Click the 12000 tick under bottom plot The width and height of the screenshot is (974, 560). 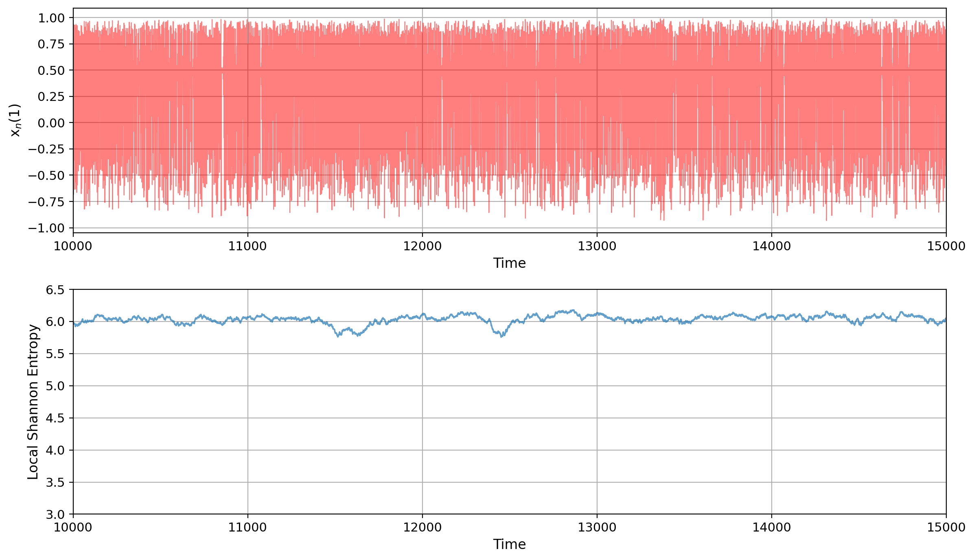coord(422,527)
